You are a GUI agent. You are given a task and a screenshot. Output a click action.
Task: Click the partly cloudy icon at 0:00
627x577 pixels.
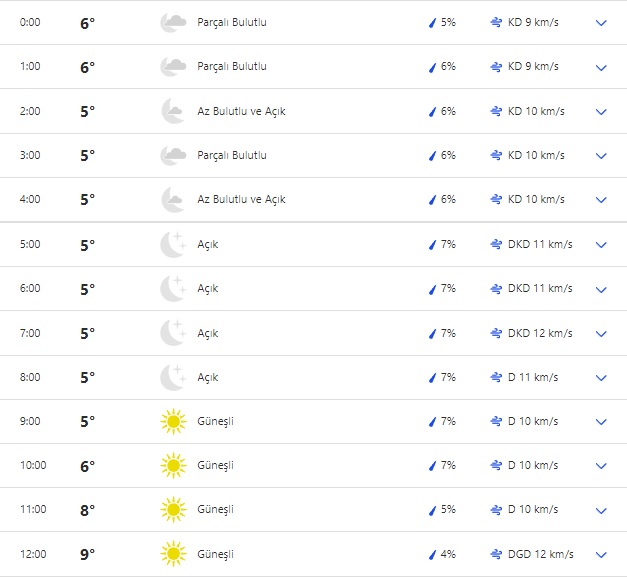coord(173,22)
